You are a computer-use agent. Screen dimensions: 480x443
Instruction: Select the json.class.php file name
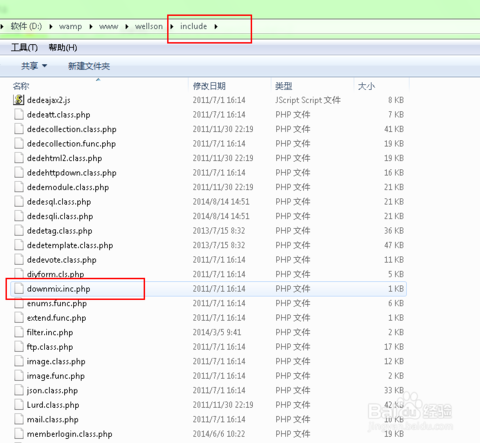click(52, 390)
